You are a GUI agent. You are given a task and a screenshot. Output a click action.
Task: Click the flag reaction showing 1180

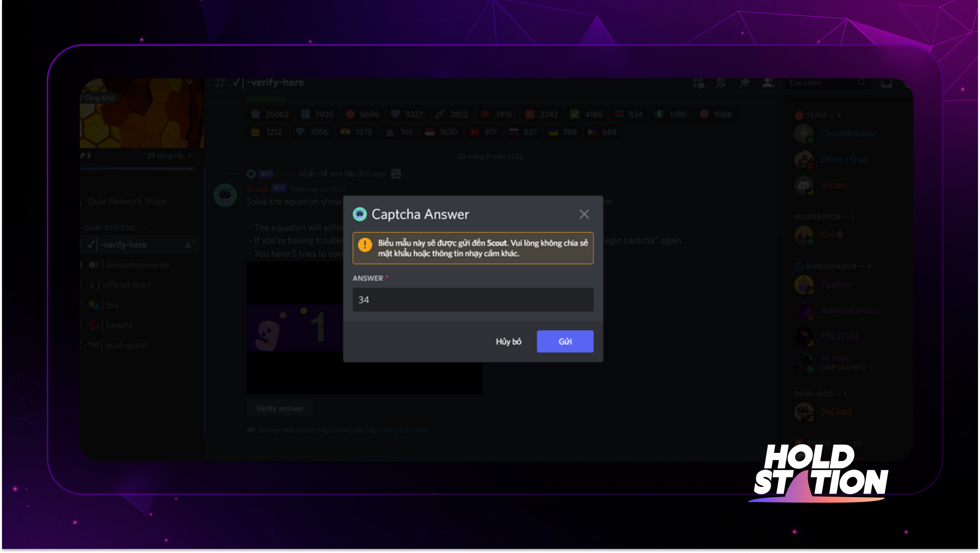pyautogui.click(x=671, y=114)
